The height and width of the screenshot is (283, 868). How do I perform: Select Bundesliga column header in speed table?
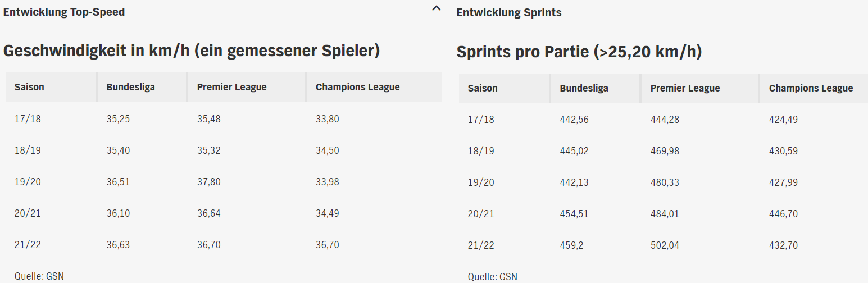[x=130, y=87]
